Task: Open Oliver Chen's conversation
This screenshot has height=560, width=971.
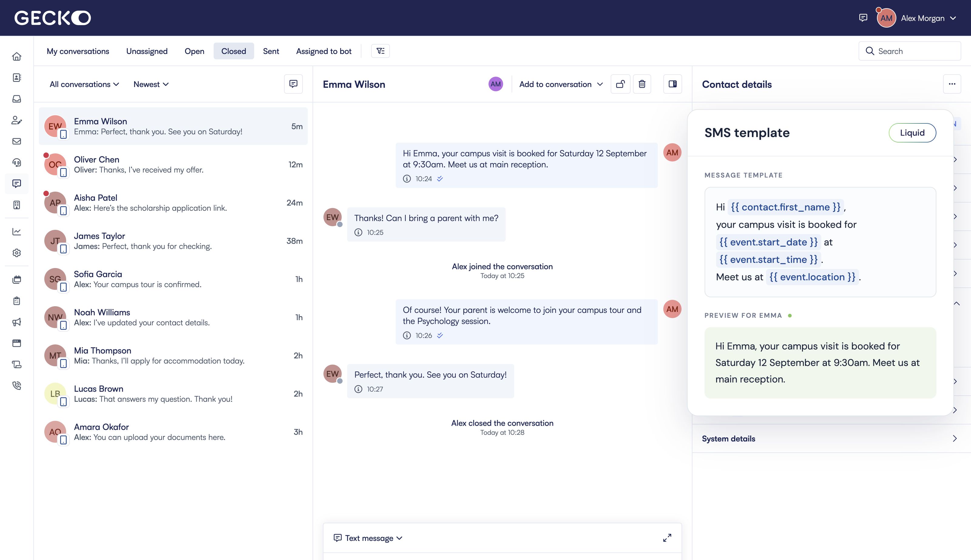Action: [173, 165]
